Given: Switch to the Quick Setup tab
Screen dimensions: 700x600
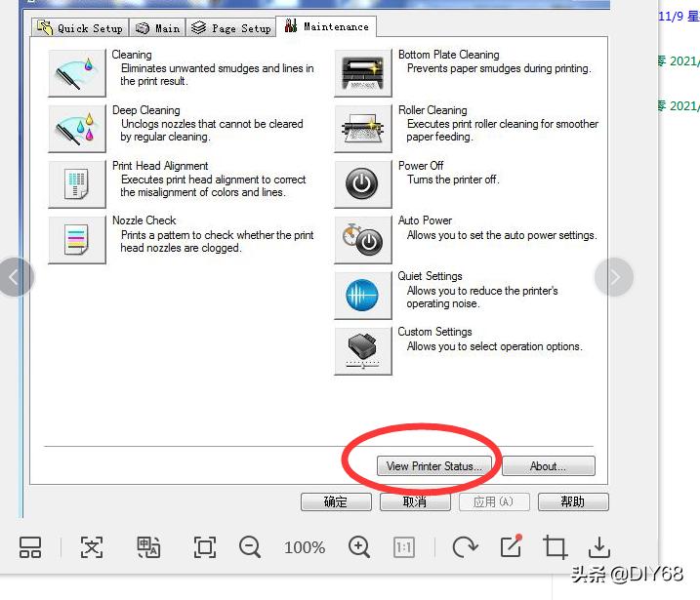Looking at the screenshot, I should coord(80,28).
